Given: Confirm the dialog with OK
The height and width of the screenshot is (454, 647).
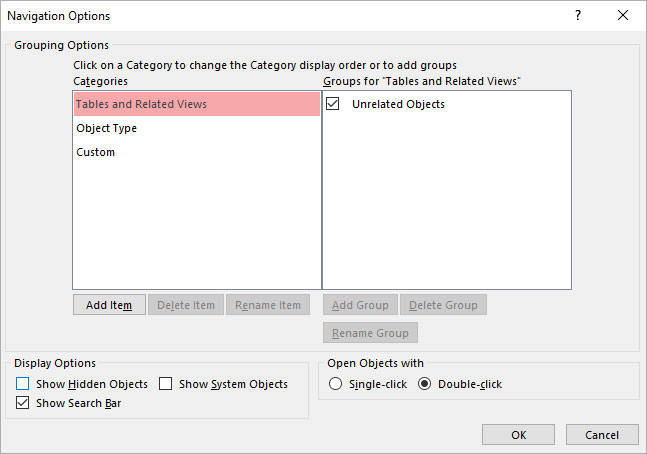Looking at the screenshot, I should click(x=518, y=435).
